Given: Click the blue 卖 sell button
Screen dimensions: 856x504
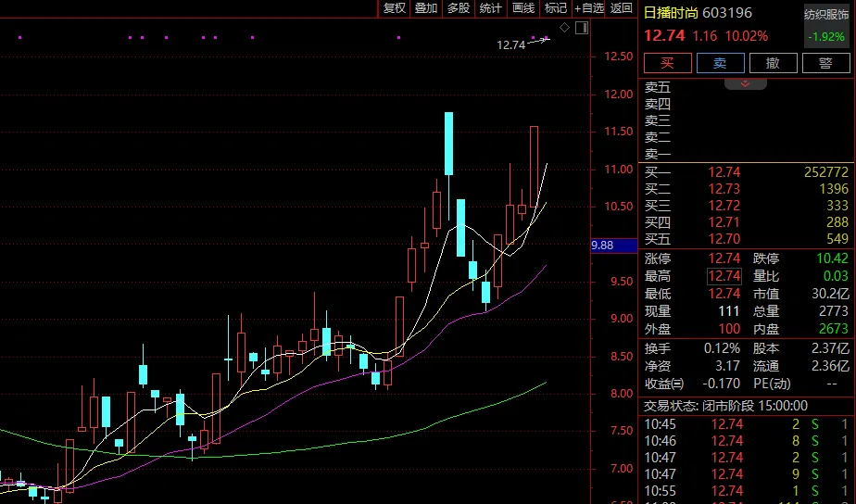Looking at the screenshot, I should pos(720,63).
